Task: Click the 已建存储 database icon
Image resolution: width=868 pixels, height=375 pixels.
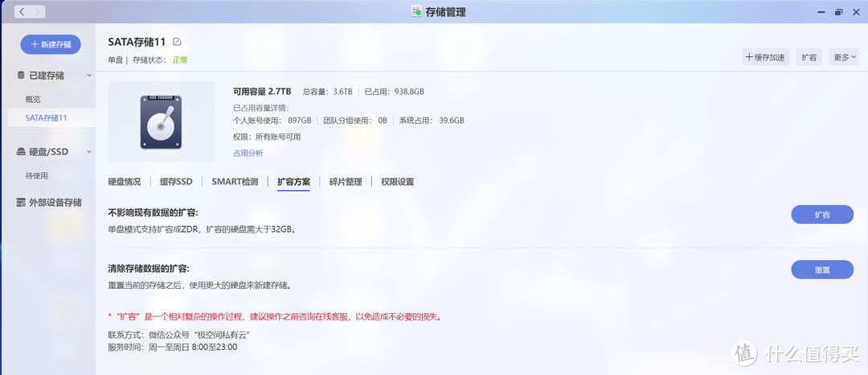Action: [21, 76]
